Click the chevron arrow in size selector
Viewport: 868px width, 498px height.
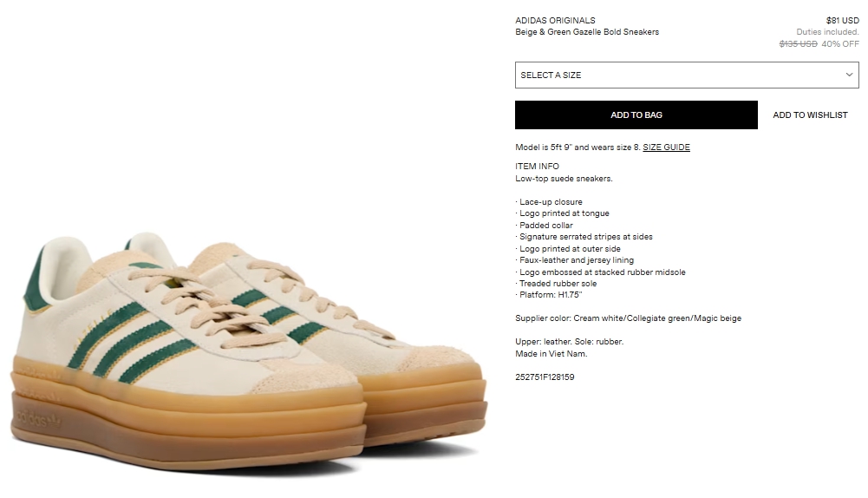point(849,75)
